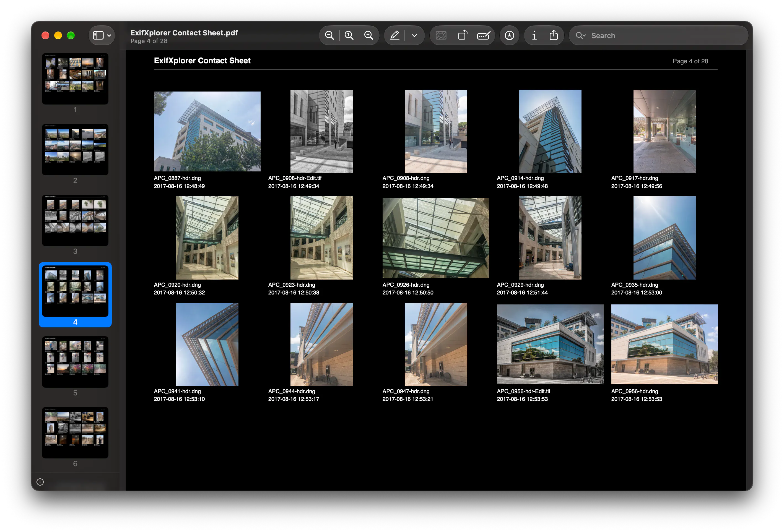Click the 'Page 4 of 28' toolbar subtitle
The image size is (784, 532).
pos(149,41)
